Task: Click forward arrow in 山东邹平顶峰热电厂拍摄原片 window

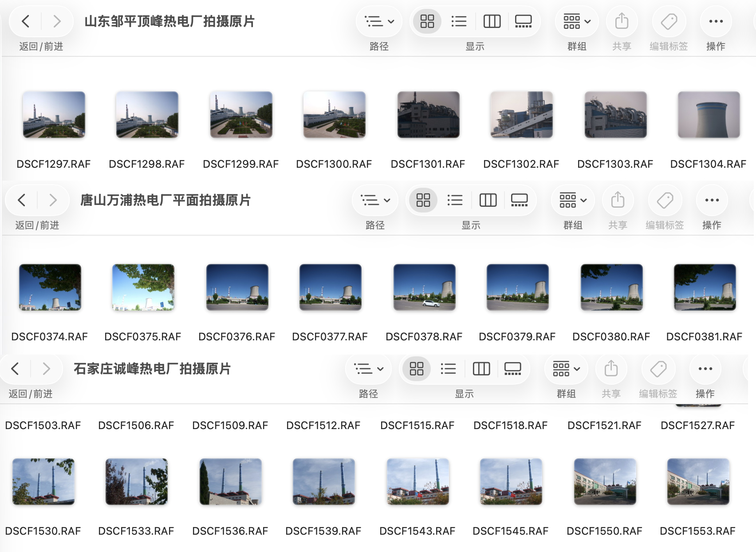Action: pyautogui.click(x=57, y=21)
